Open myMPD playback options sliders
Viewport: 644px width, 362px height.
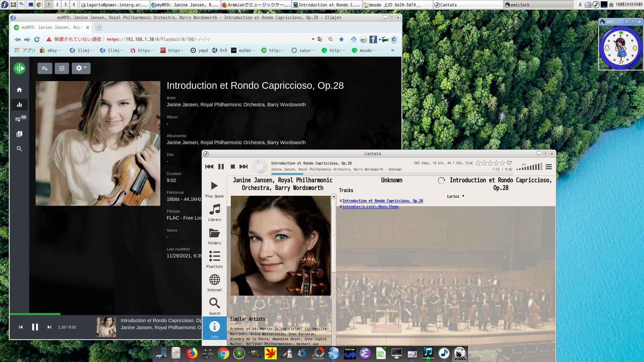pos(62,68)
